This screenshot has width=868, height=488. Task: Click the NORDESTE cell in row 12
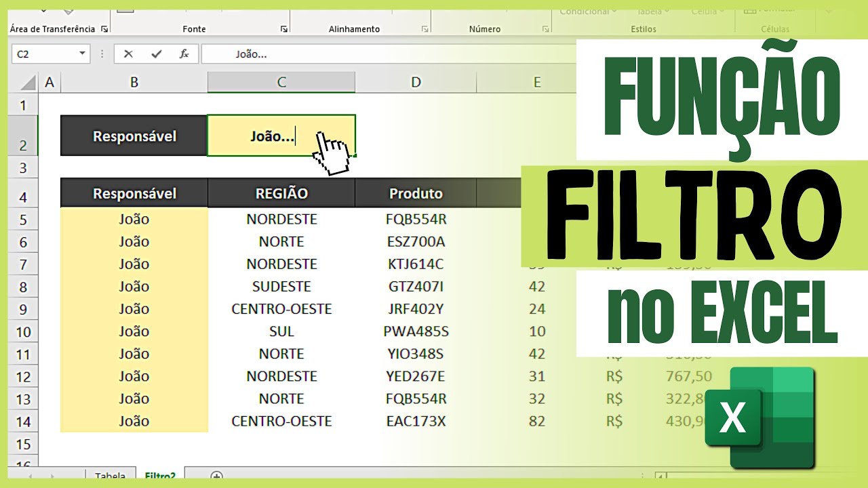click(281, 375)
